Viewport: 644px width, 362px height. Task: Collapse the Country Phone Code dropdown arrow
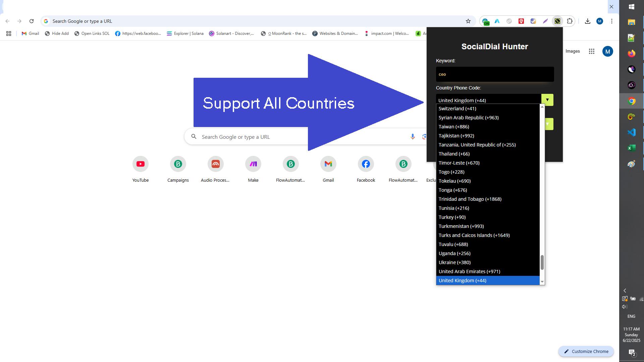547,100
